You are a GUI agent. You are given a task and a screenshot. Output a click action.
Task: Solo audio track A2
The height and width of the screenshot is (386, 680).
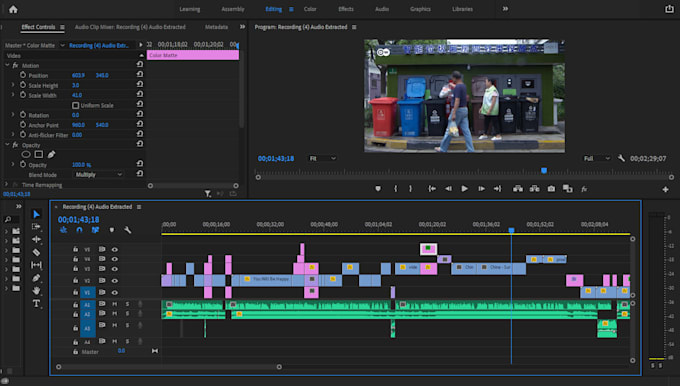pyautogui.click(x=128, y=313)
